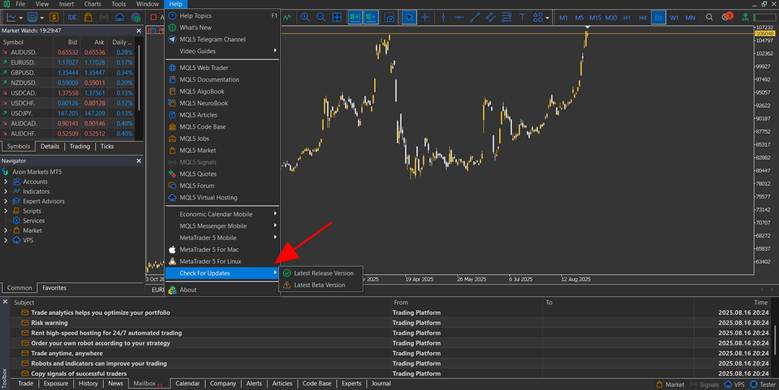Expand Scripts node in Navigator

(x=5, y=211)
